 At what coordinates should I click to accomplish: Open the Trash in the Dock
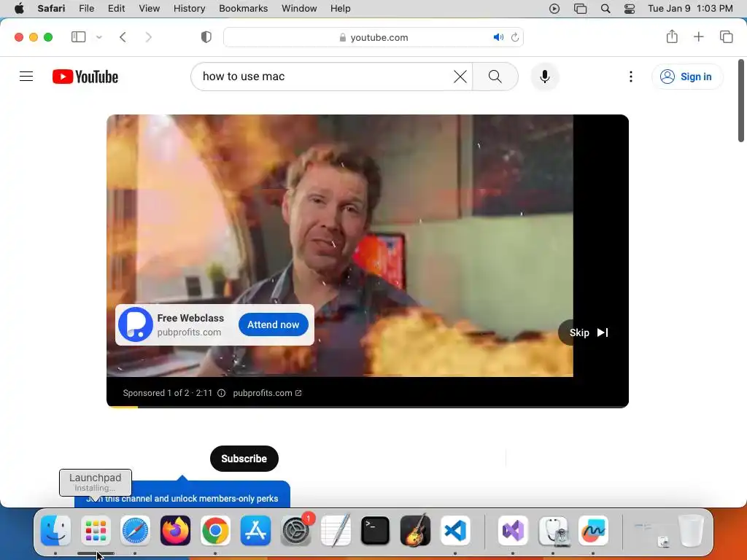click(691, 531)
